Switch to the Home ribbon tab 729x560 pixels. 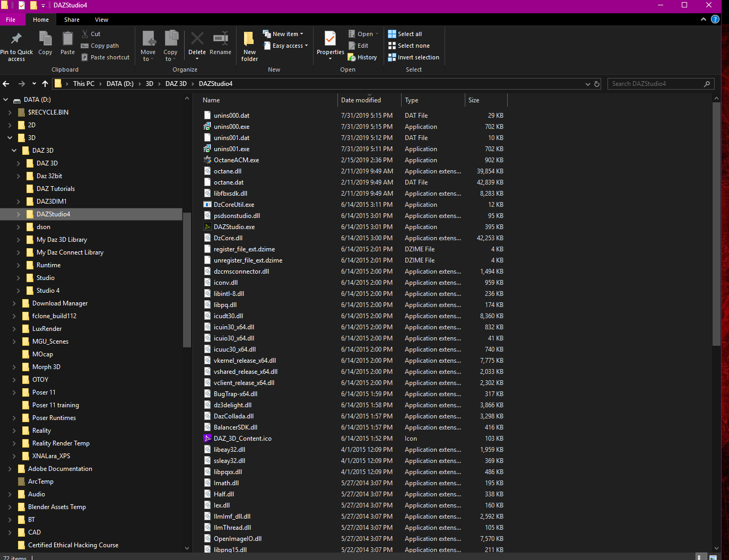tap(41, 20)
